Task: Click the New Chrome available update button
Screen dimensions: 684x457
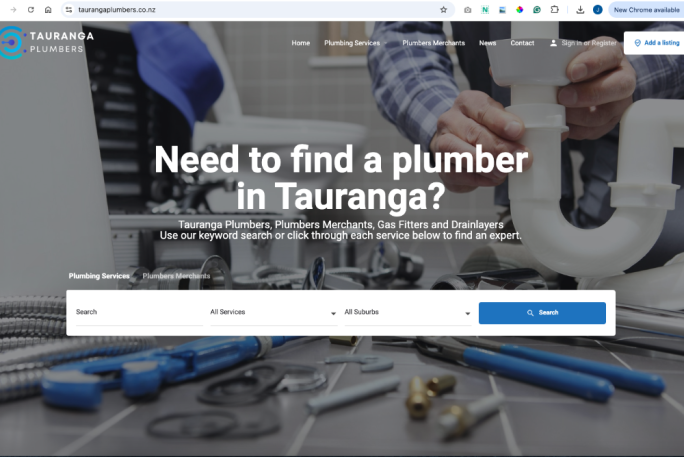Action: pos(646,10)
